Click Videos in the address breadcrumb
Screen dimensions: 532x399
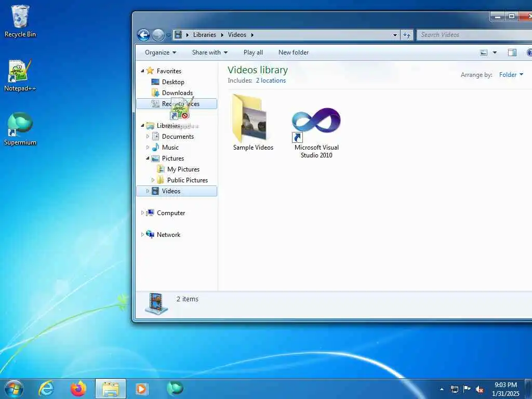(x=237, y=35)
